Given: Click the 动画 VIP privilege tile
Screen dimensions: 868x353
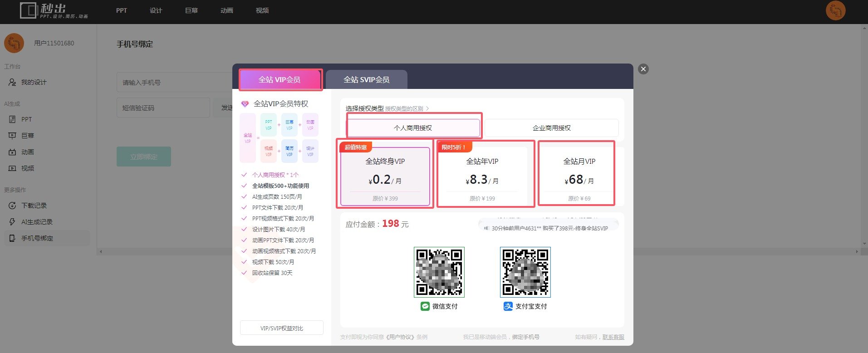Looking at the screenshot, I should tap(310, 125).
